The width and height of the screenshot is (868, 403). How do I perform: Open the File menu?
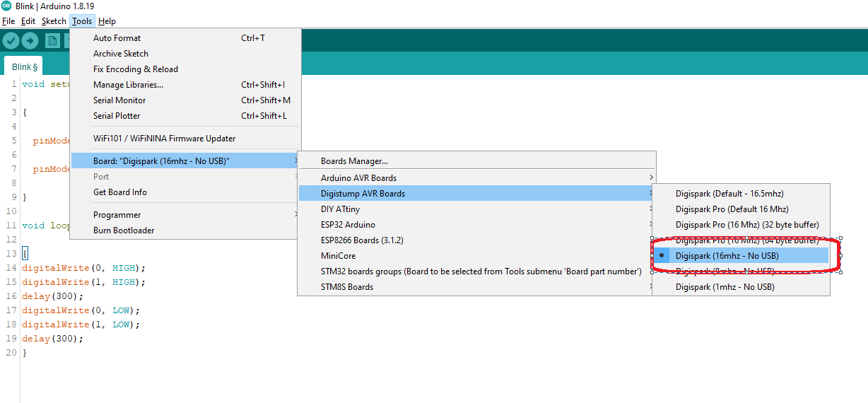pyautogui.click(x=8, y=21)
